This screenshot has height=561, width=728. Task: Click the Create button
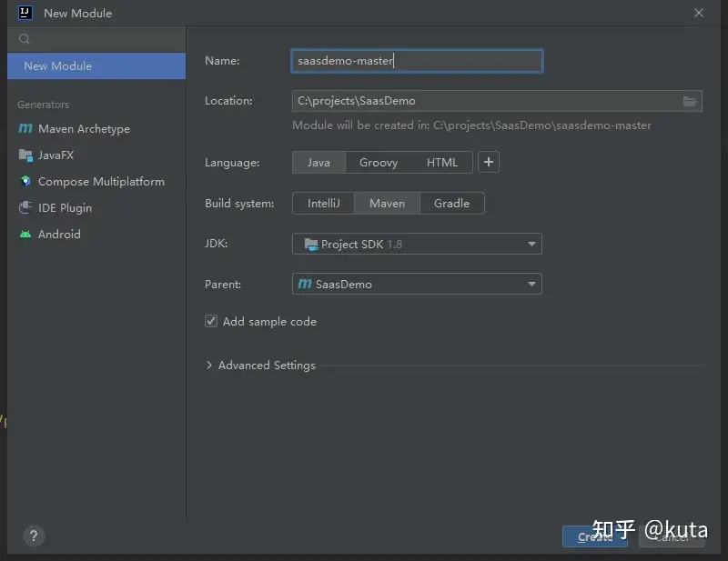595,536
